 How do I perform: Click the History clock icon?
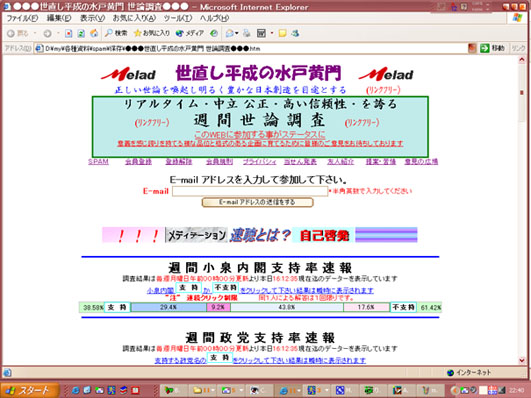[x=214, y=33]
